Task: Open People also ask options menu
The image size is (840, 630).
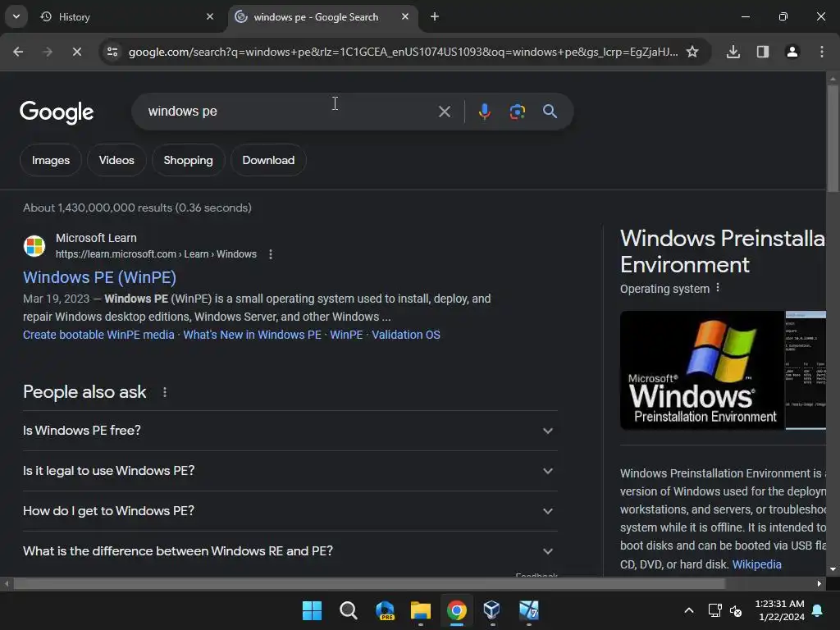Action: point(165,392)
